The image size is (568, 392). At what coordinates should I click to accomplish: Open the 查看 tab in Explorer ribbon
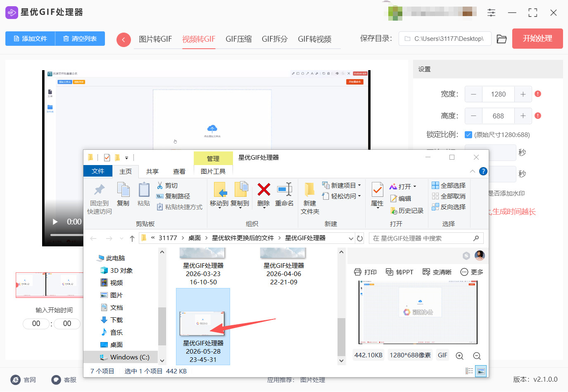[179, 171]
